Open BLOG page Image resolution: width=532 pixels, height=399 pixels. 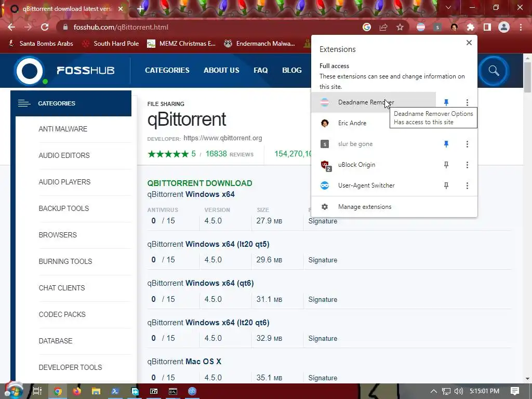click(x=292, y=70)
